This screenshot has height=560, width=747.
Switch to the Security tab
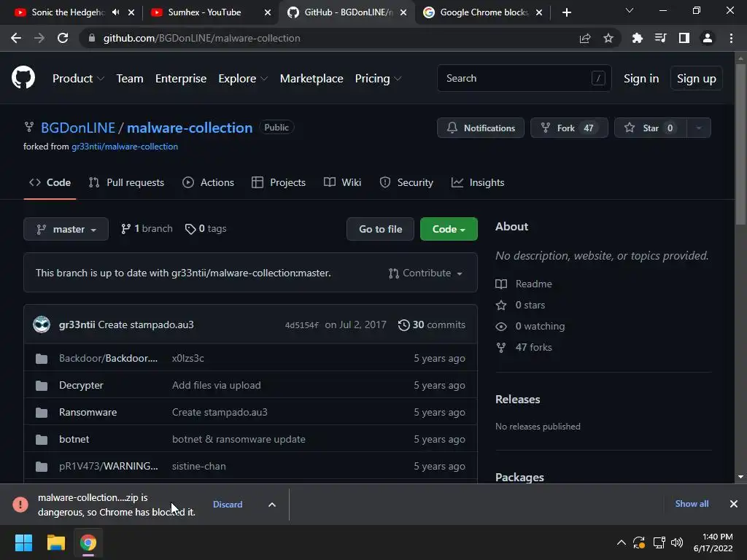406,183
